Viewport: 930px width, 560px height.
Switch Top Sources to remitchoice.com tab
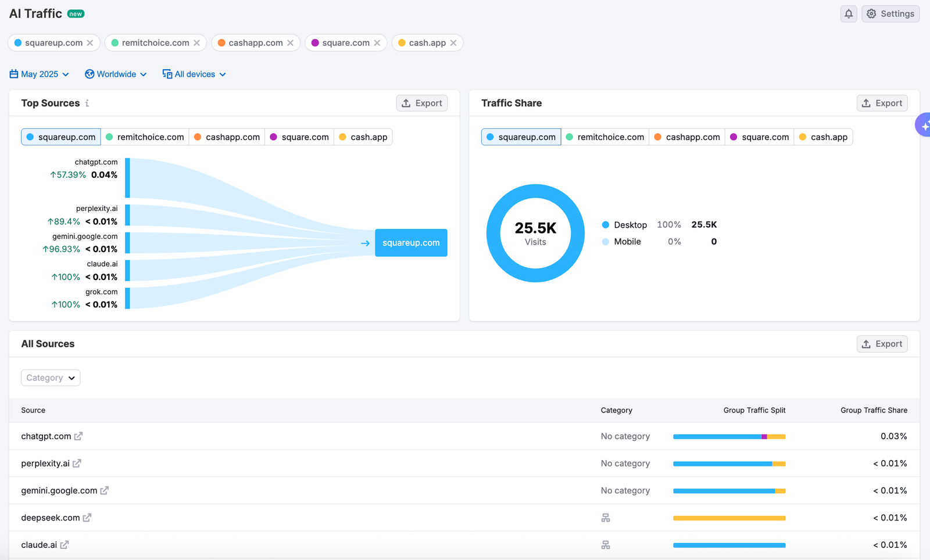[x=145, y=137]
